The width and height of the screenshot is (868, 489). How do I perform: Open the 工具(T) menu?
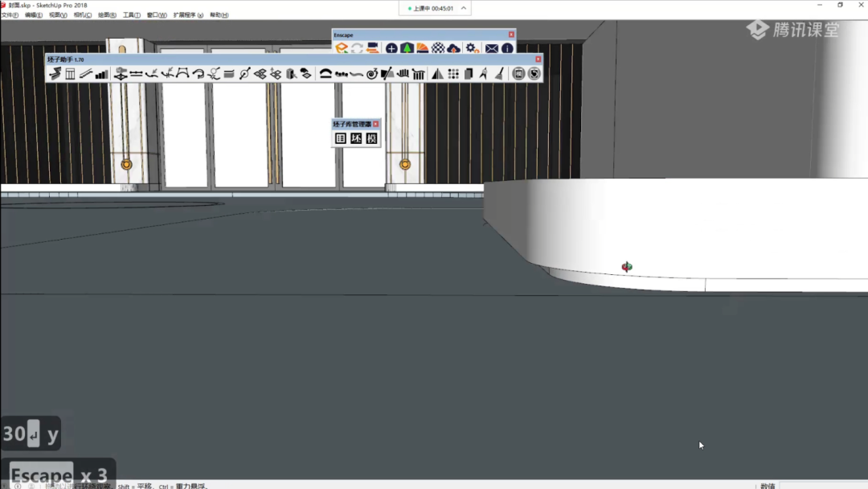[x=131, y=15]
